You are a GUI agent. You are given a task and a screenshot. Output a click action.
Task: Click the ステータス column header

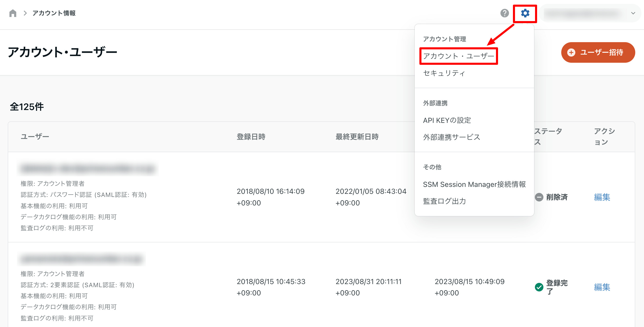tap(548, 137)
